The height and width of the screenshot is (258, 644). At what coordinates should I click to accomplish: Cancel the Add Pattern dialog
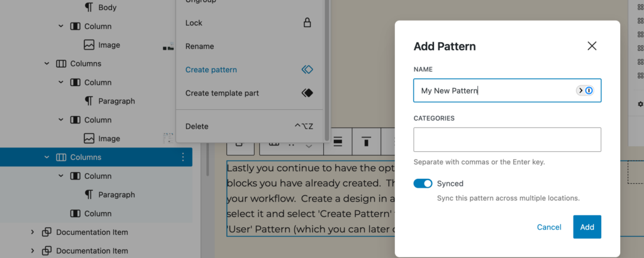pyautogui.click(x=549, y=227)
